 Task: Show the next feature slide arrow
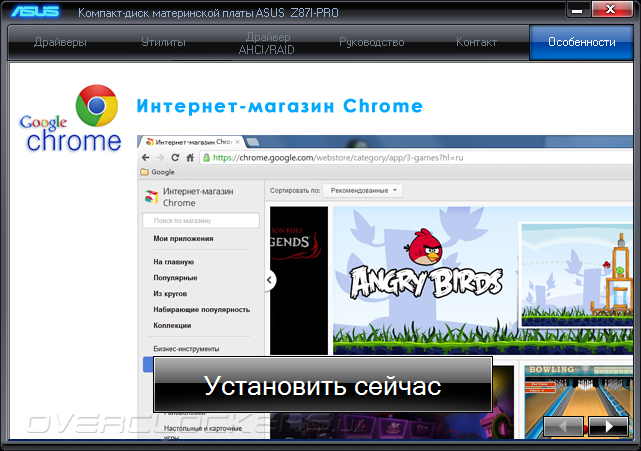coord(608,426)
